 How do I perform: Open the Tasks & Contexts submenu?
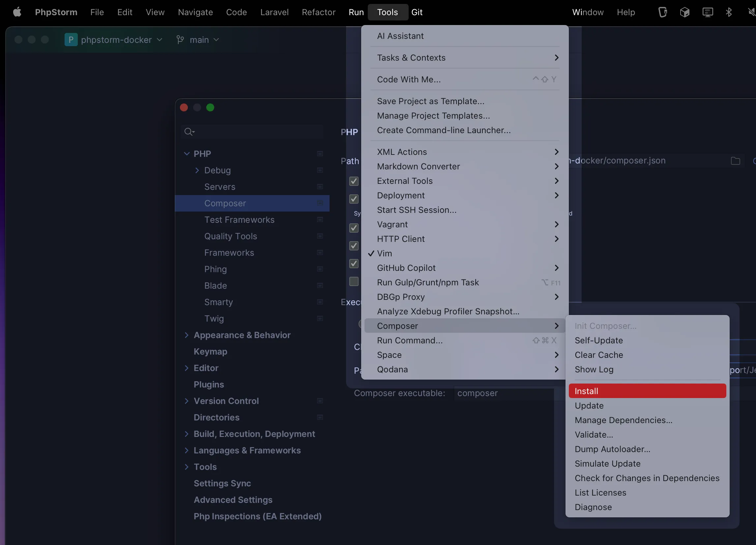point(465,58)
